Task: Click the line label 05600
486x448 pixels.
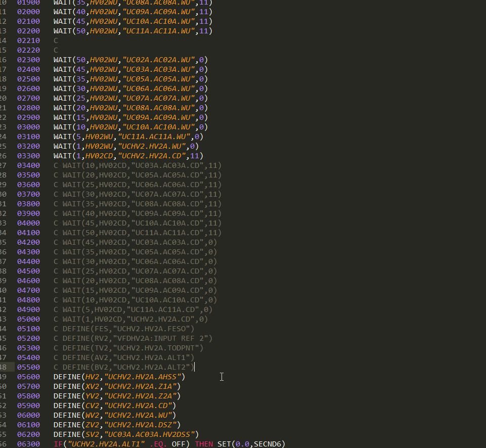Action: [28, 377]
